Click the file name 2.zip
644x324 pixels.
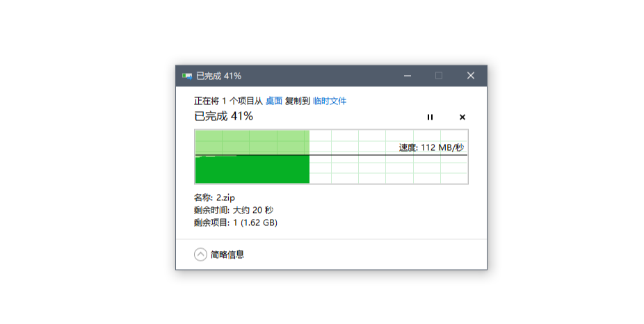225,198
